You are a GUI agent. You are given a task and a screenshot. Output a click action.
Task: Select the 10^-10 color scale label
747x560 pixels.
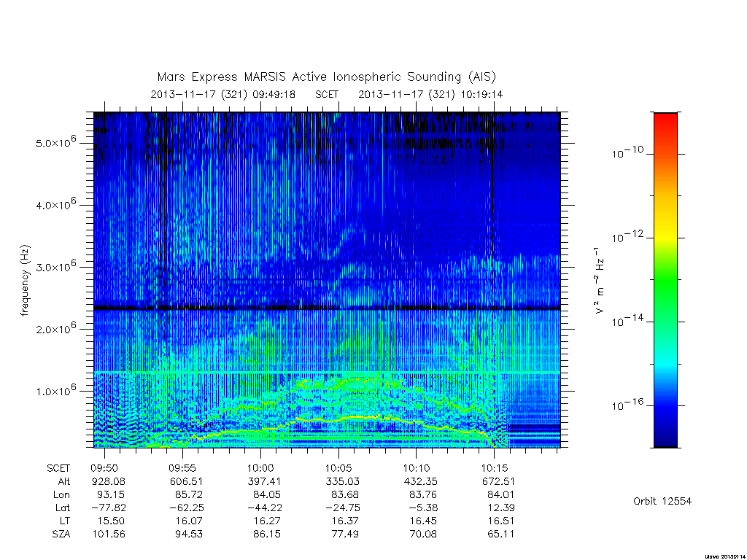[628, 153]
